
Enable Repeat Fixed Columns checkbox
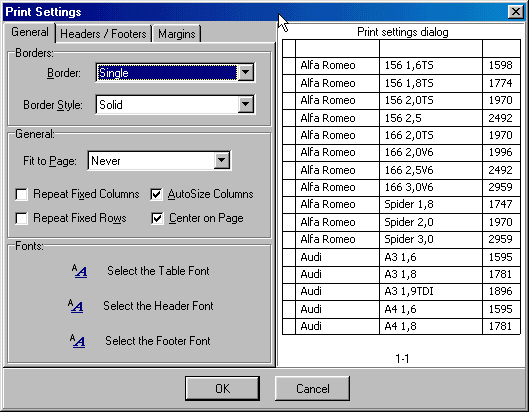pos(22,194)
